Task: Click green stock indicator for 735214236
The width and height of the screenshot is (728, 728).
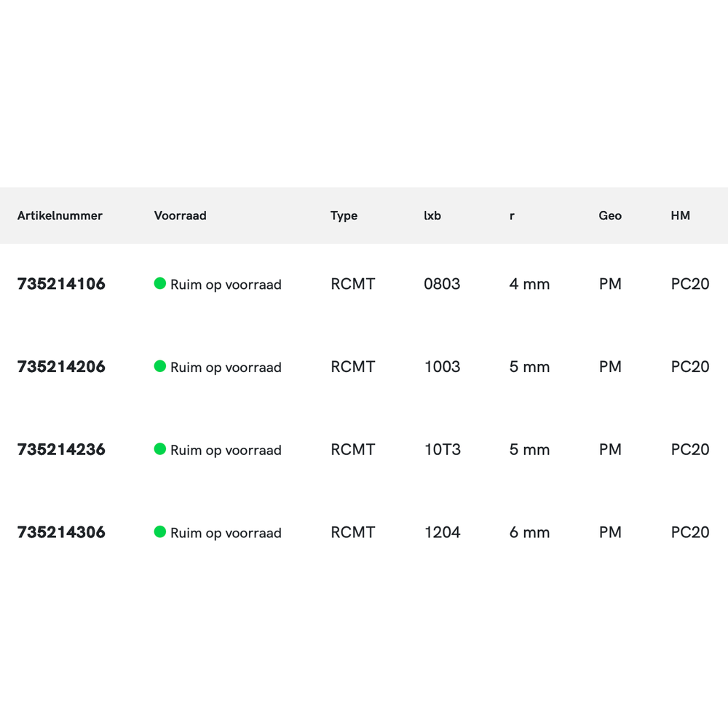Action: (160, 449)
